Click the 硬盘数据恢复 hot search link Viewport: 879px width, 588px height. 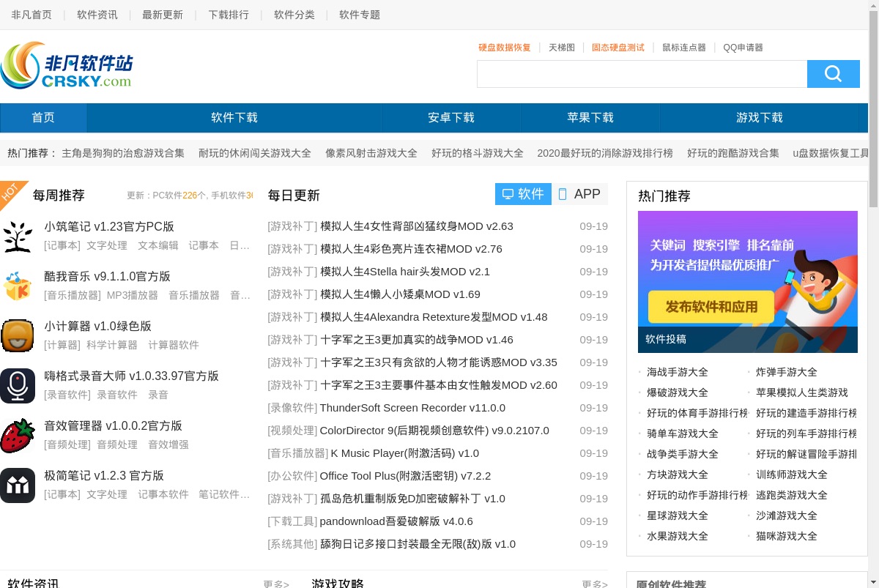point(505,48)
